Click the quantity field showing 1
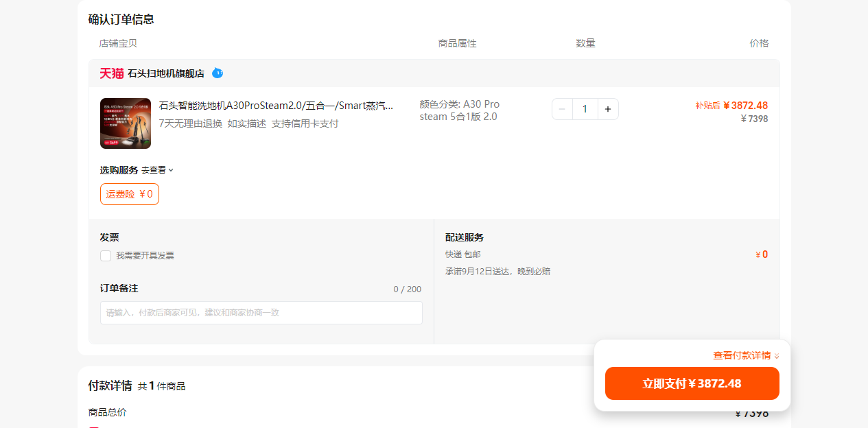This screenshot has width=868, height=428. (585, 109)
